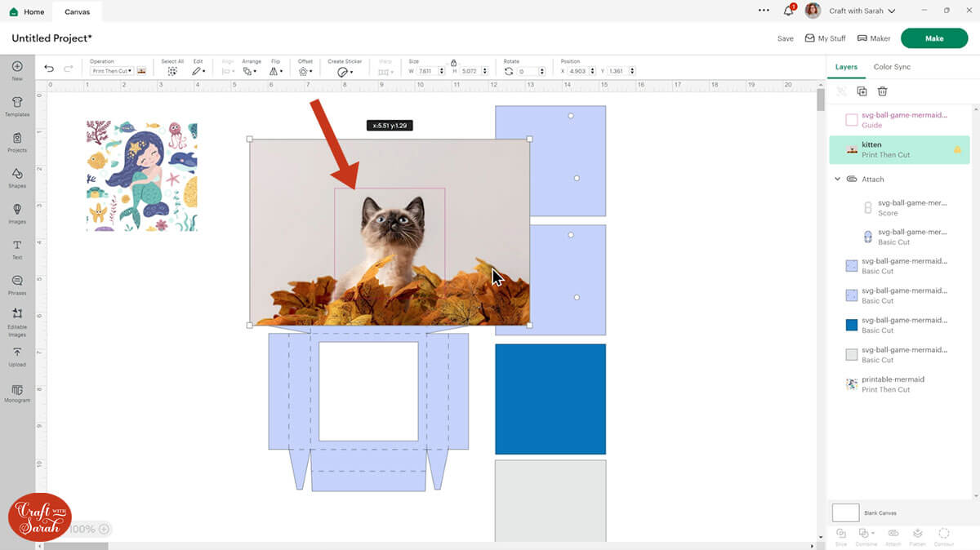
Task: Switch to the Color Sync tab
Action: pos(892,67)
